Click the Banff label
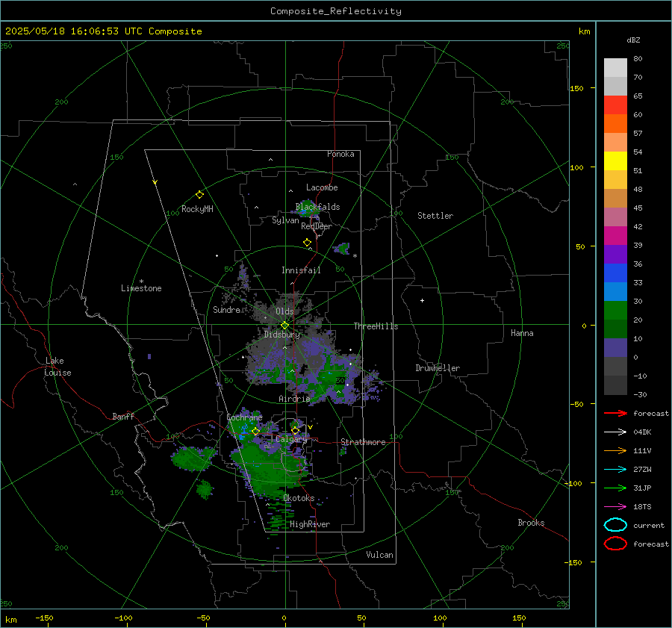 click(x=123, y=416)
